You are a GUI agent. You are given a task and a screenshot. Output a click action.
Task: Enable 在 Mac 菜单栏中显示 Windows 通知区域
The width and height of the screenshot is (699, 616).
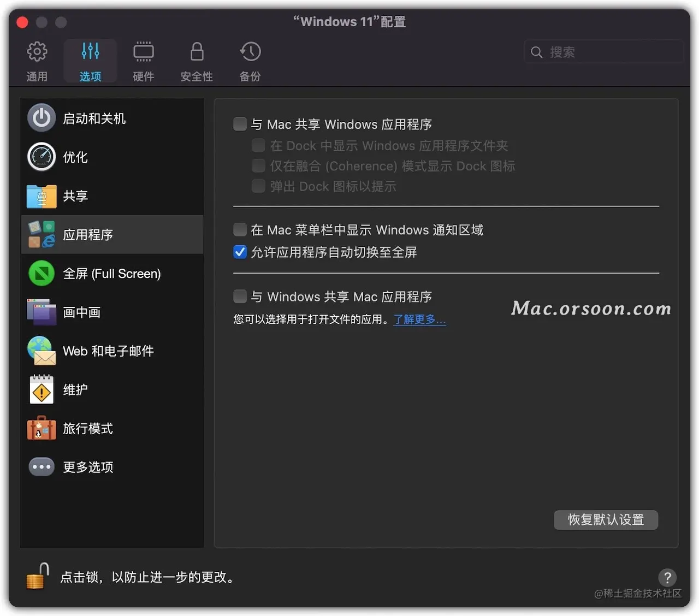240,229
